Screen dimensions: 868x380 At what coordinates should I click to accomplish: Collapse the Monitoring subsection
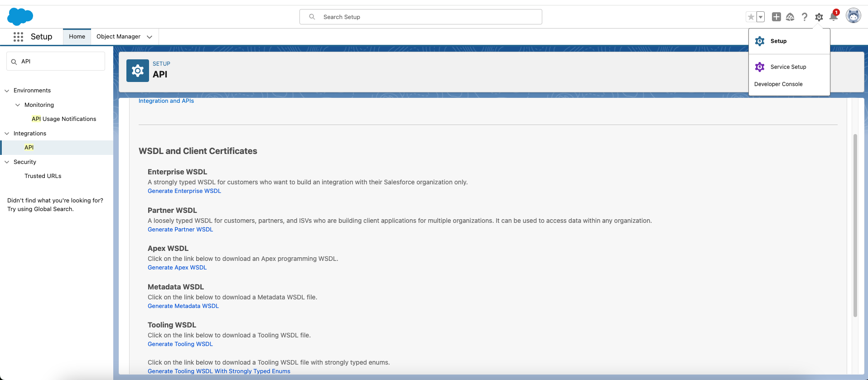[18, 105]
